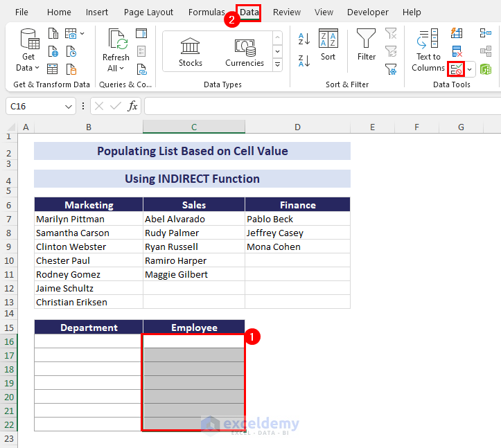Open the Help tab
The image size is (501, 448).
pos(412,12)
